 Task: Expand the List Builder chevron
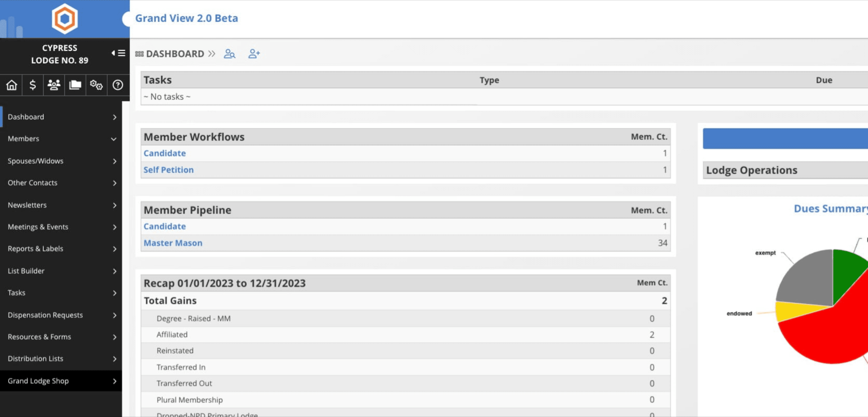[x=114, y=271]
